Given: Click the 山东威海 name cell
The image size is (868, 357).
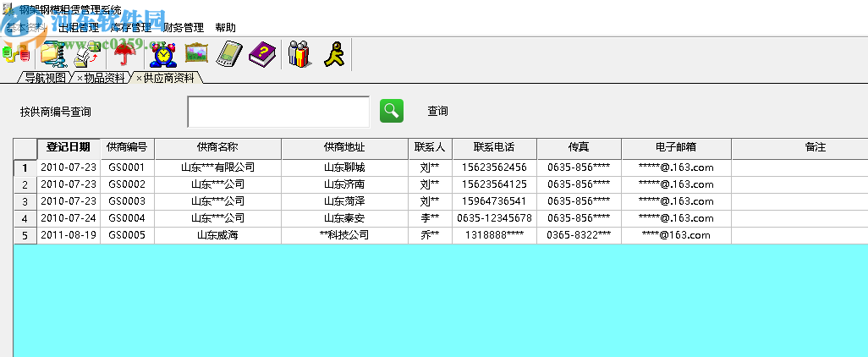Looking at the screenshot, I should tap(218, 235).
